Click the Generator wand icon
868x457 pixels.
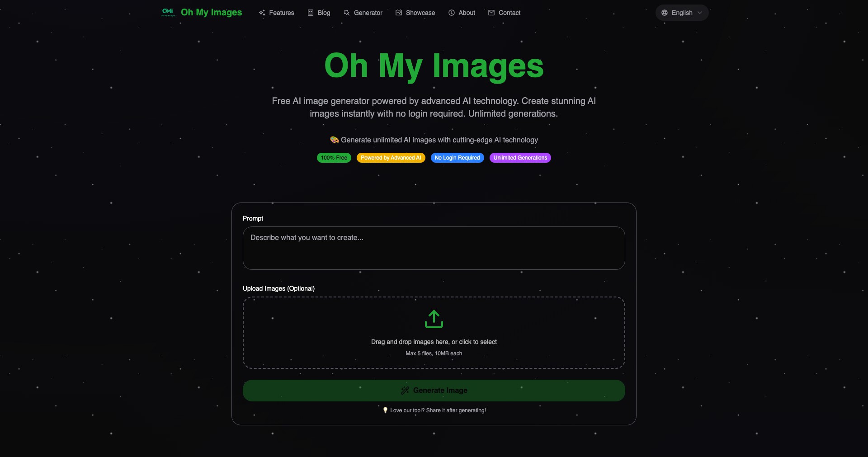tap(347, 13)
